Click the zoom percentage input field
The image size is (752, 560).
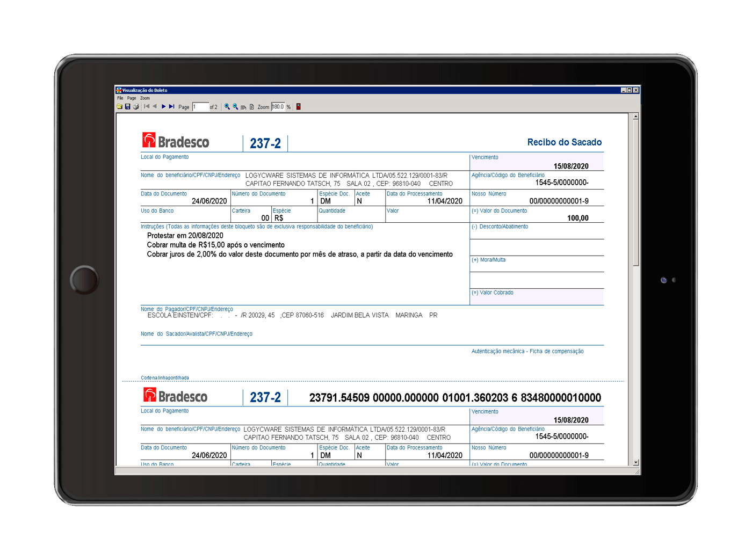pos(278,107)
